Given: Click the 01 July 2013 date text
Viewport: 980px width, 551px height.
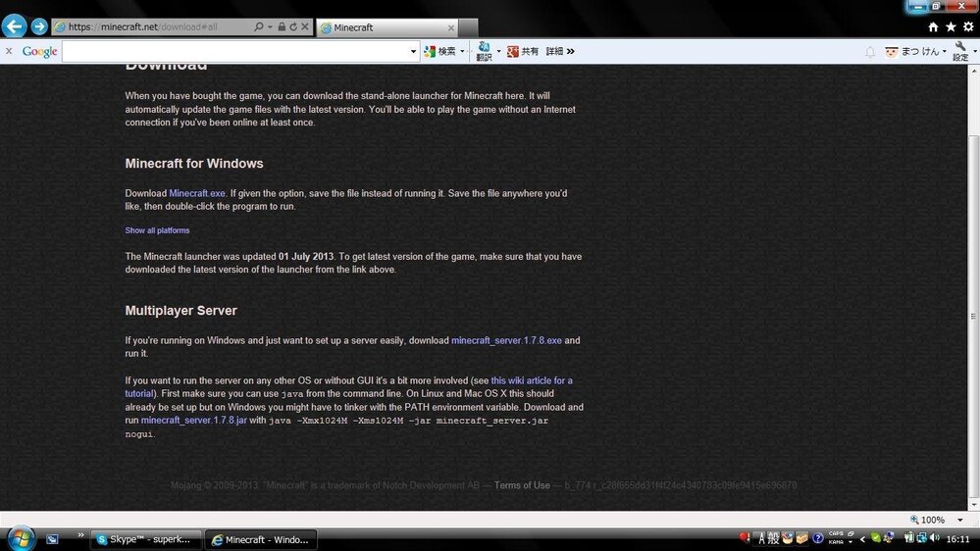Looking at the screenshot, I should click(x=306, y=257).
